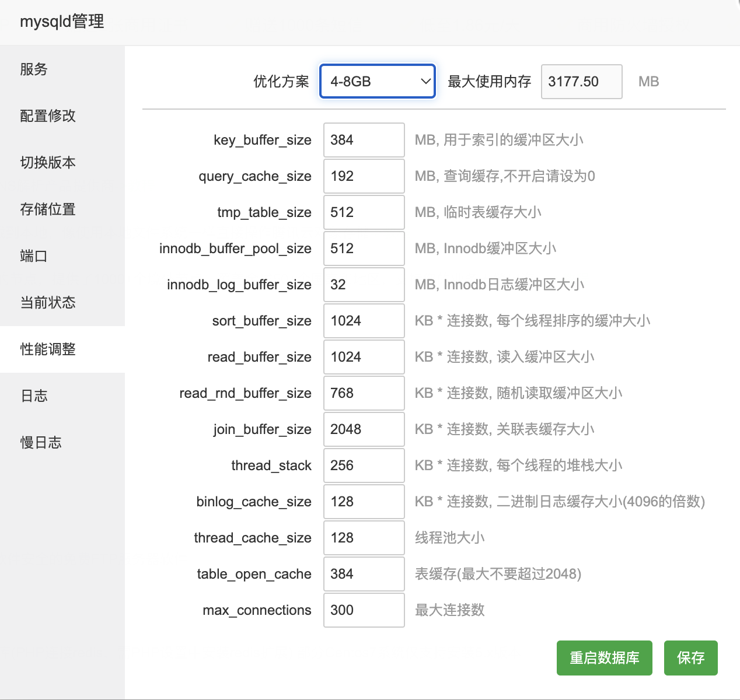View 当前状态 of the database
The height and width of the screenshot is (700, 740).
[47, 303]
